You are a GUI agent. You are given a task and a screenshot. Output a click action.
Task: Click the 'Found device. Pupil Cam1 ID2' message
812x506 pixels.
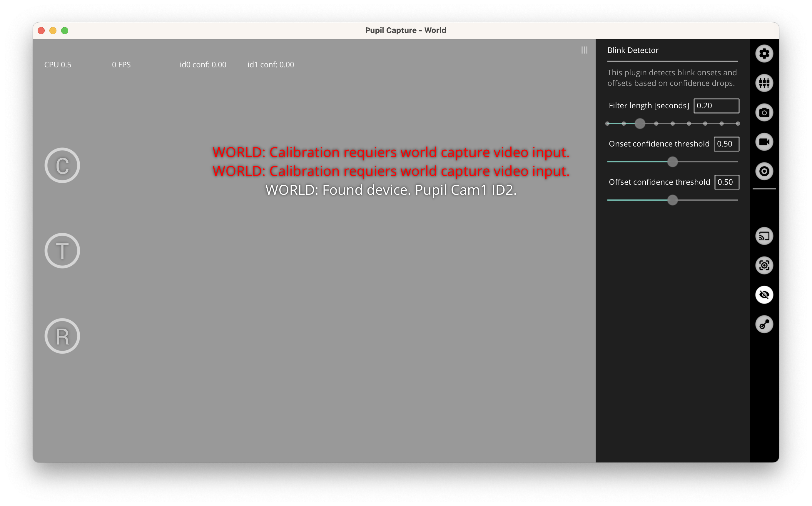point(391,190)
